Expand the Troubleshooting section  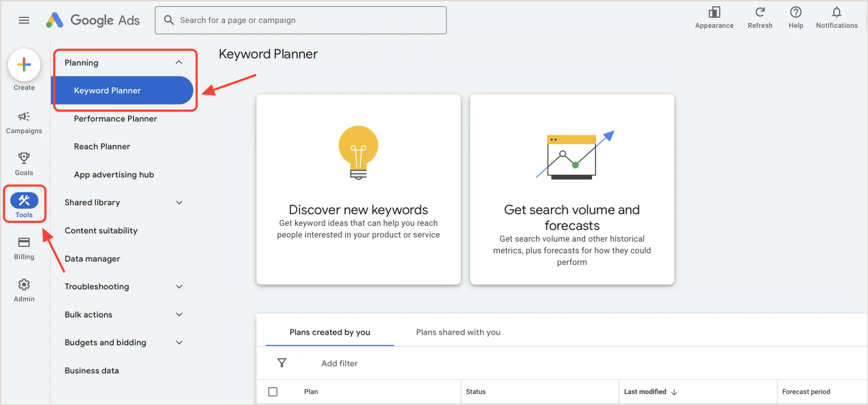pos(179,287)
